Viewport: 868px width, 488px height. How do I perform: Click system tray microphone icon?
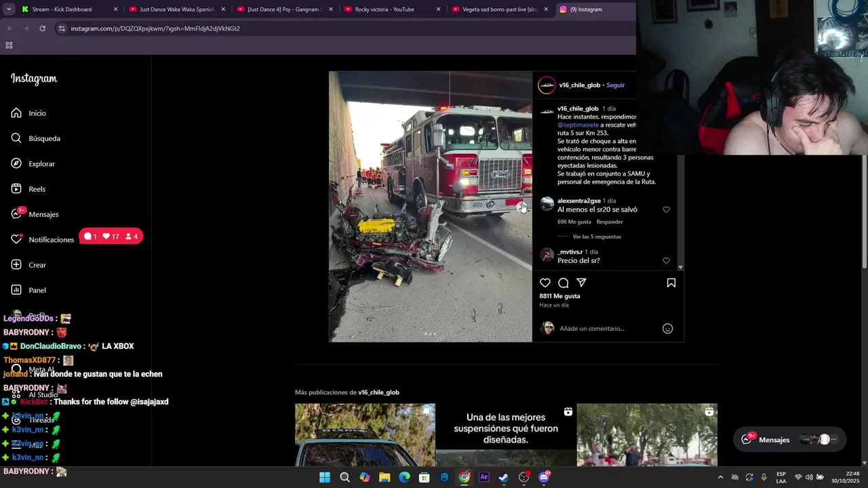click(764, 477)
